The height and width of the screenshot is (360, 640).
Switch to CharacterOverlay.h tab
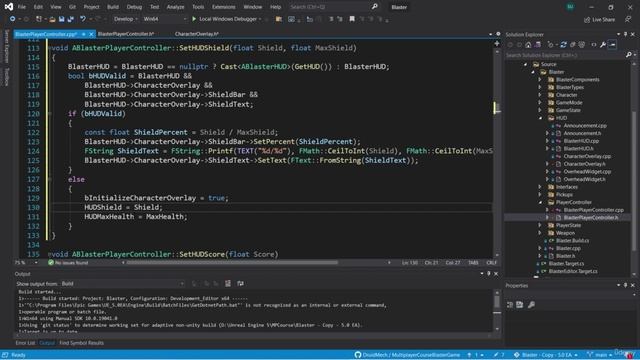196,34
